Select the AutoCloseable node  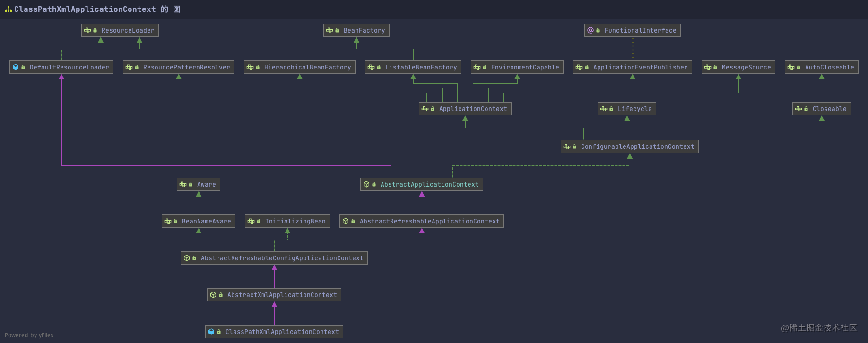click(x=822, y=67)
